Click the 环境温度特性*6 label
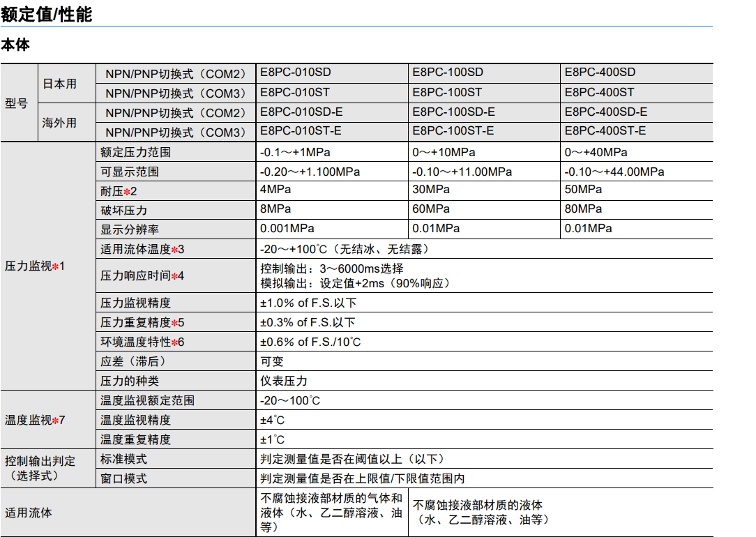Image resolution: width=756 pixels, height=537 pixels. pyautogui.click(x=142, y=342)
